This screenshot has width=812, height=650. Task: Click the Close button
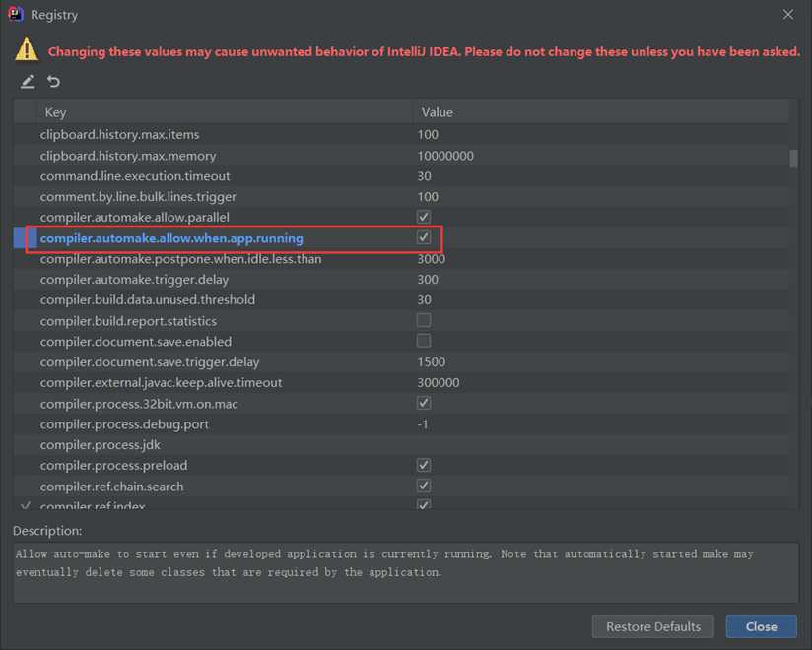click(761, 626)
